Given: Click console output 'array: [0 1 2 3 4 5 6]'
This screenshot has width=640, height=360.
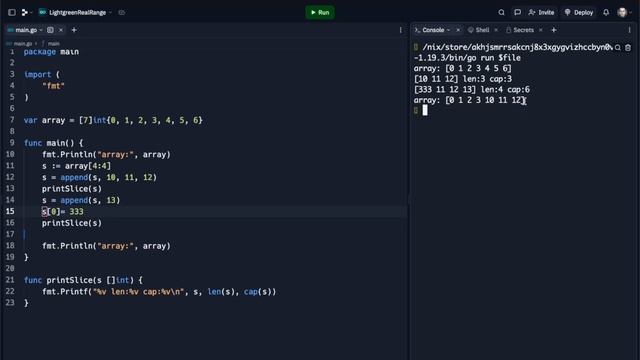Looking at the screenshot, I should (x=462, y=68).
